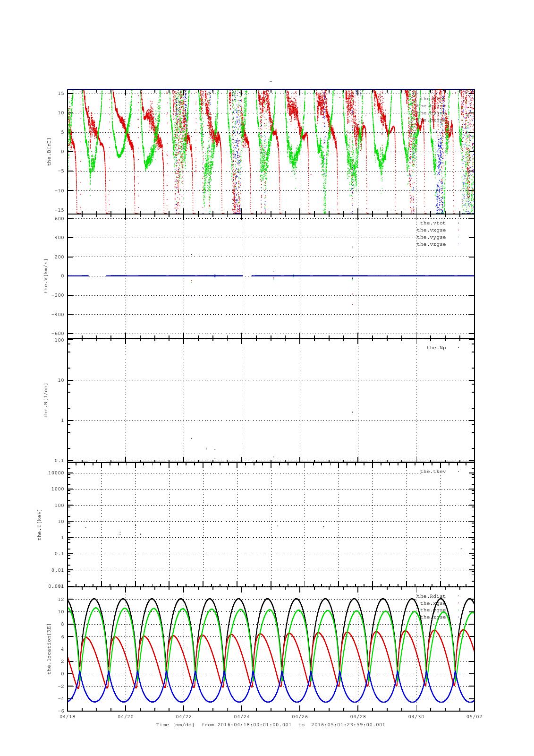Select start timestamp 2016:04:18:00:01:00.001
This screenshot has width=534, height=756.
pos(254,725)
